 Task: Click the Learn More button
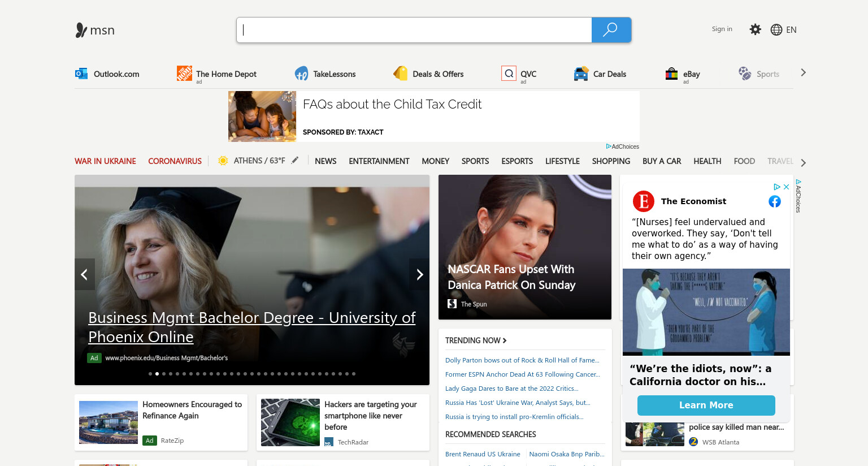[706, 405]
